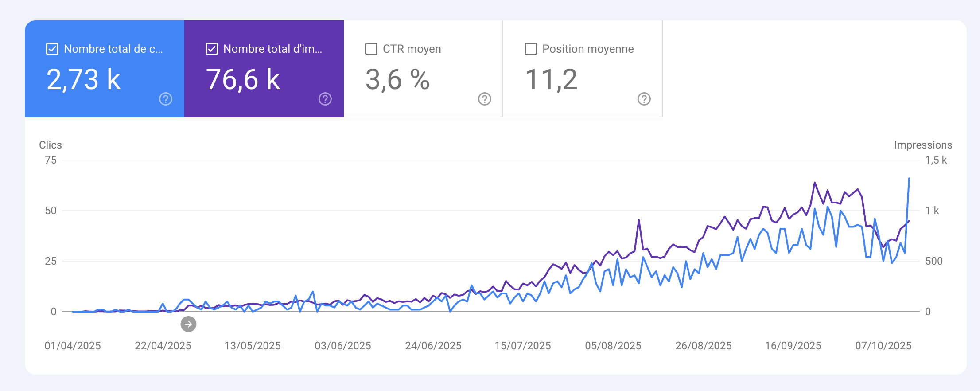The image size is (980, 391).
Task: Select the 2,73 k clicks value
Action: 83,80
